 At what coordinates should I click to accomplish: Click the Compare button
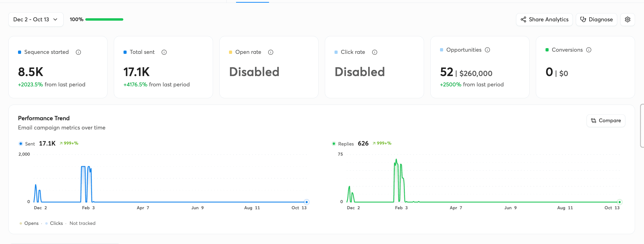606,120
